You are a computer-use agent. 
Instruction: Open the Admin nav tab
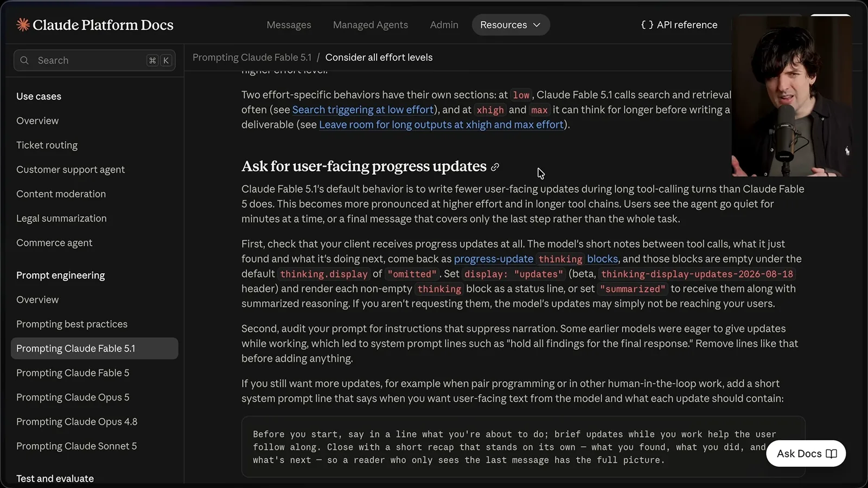pos(444,25)
